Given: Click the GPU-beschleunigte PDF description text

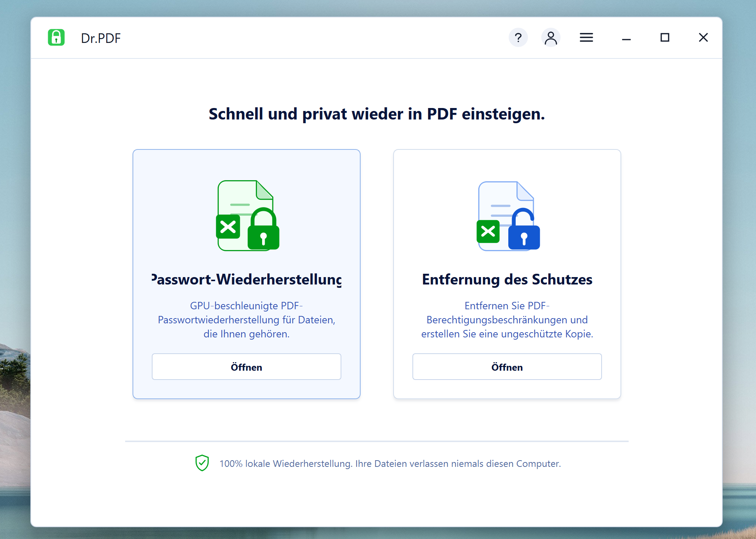Looking at the screenshot, I should (247, 320).
